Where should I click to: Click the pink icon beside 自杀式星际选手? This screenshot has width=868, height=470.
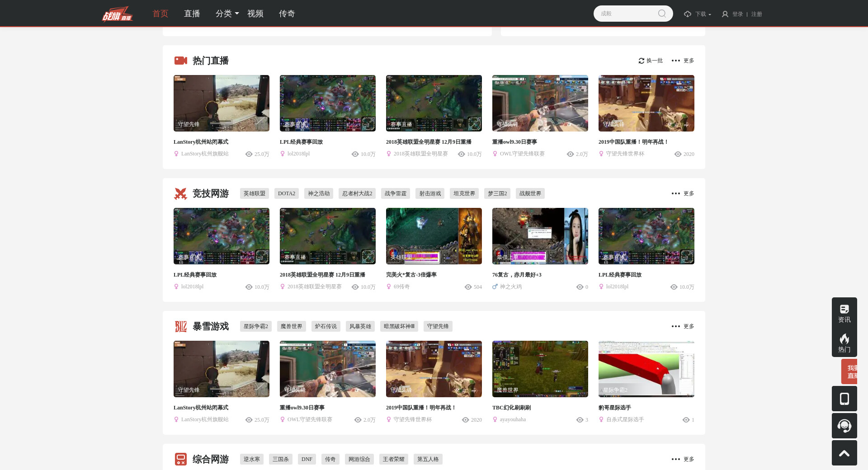(x=601, y=419)
